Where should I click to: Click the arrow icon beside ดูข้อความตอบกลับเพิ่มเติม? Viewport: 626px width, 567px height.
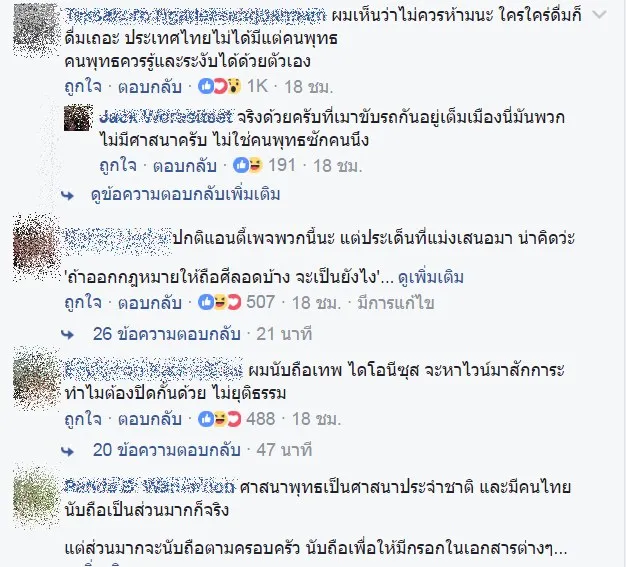pyautogui.click(x=67, y=195)
